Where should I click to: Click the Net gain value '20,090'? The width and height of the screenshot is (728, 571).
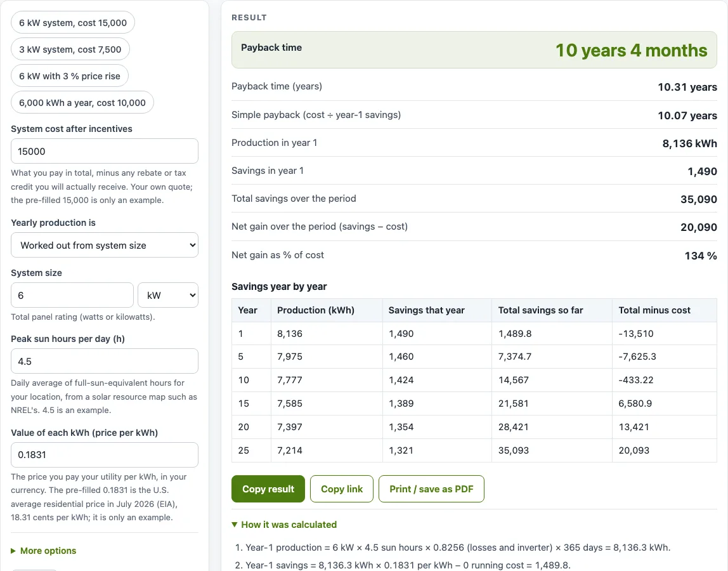(x=699, y=227)
